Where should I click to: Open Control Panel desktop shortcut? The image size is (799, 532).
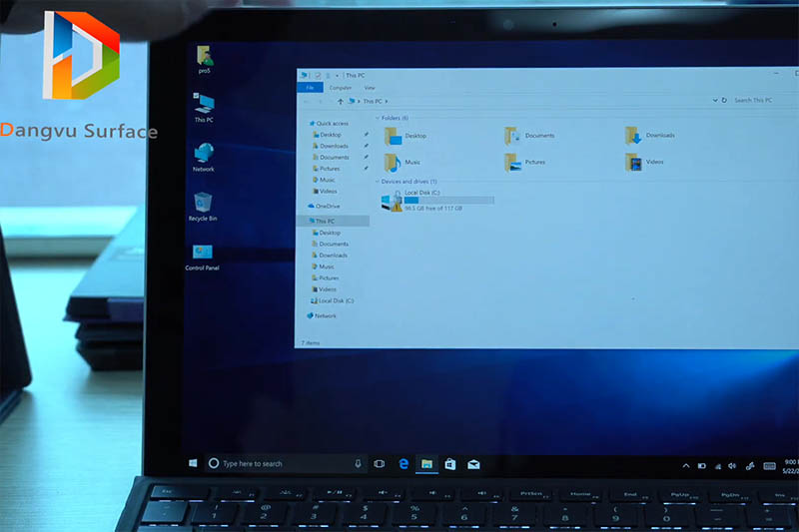point(203,258)
